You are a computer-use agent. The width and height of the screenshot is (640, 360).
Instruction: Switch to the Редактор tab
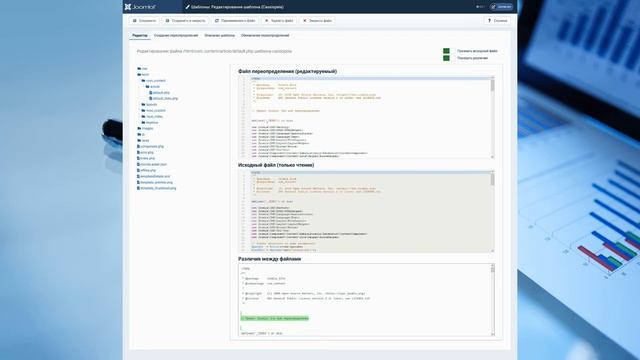140,36
